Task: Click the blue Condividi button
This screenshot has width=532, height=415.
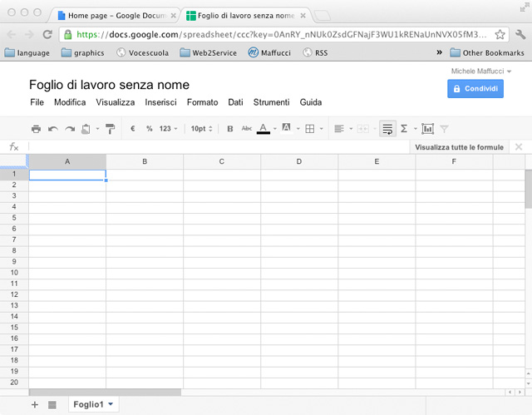Action: point(475,88)
